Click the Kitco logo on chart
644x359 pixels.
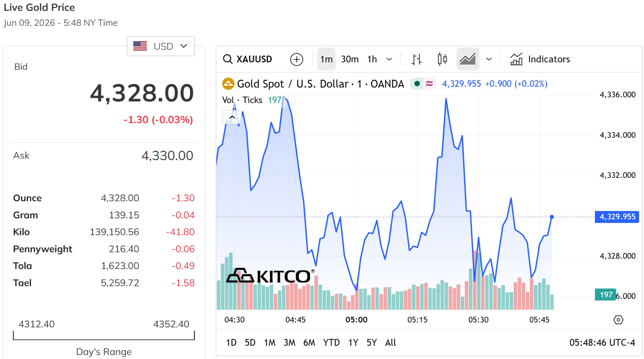click(x=270, y=276)
